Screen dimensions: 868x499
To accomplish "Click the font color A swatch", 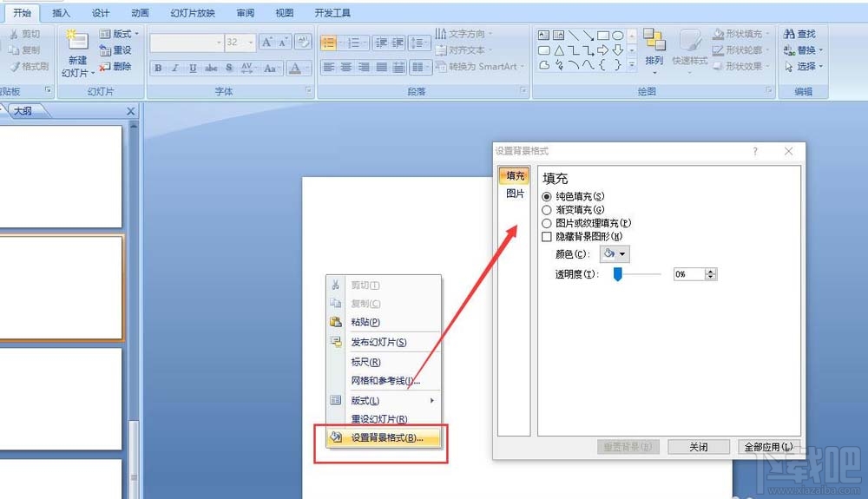I will coord(295,68).
